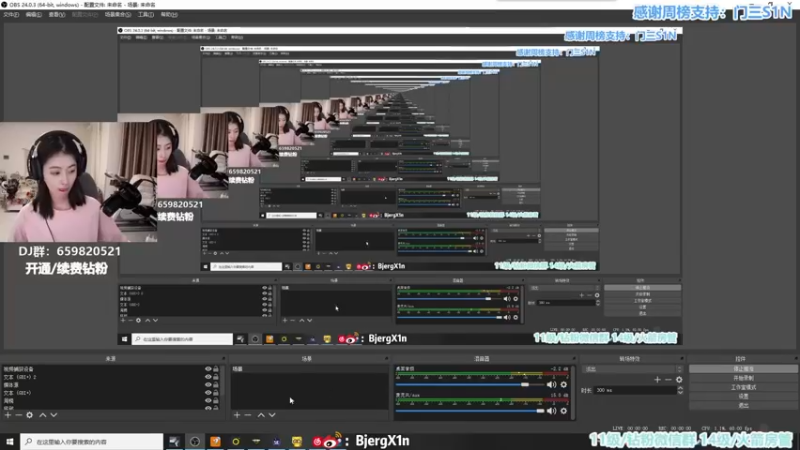Click 退出 exit button in Controls
Screen dimensions: 800x450
743,406
